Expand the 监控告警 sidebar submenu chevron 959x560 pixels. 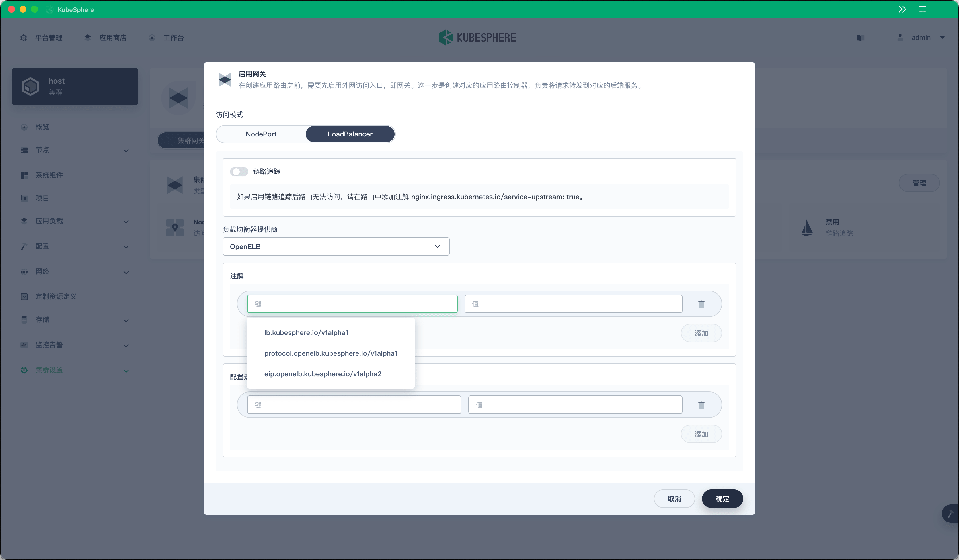coord(126,345)
